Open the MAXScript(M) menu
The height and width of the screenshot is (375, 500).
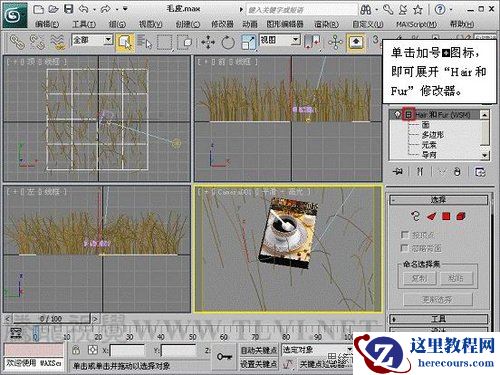(416, 24)
